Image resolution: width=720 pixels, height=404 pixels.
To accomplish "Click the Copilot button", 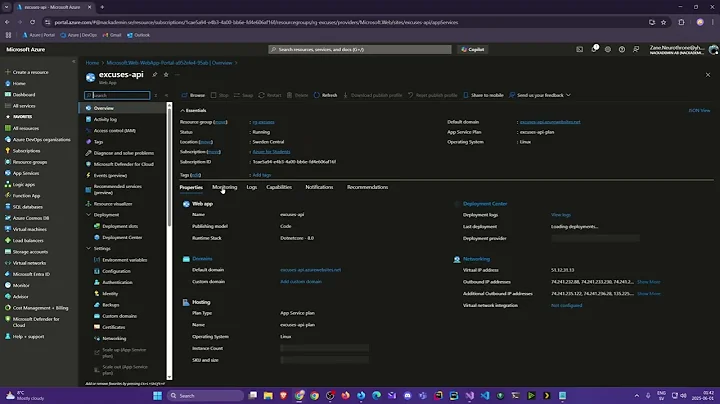I will coord(472,49).
